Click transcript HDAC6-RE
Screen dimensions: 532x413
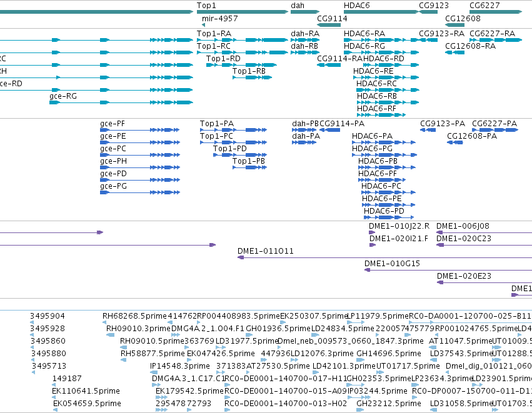[386, 77]
